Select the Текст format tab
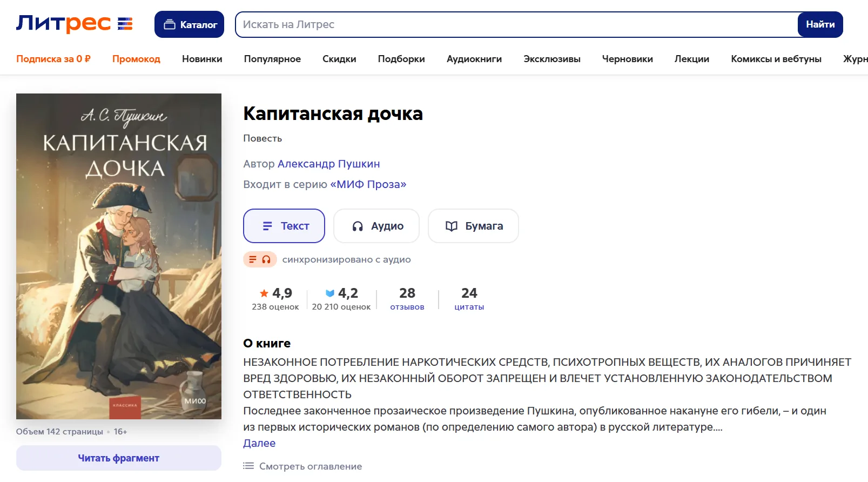 click(284, 226)
